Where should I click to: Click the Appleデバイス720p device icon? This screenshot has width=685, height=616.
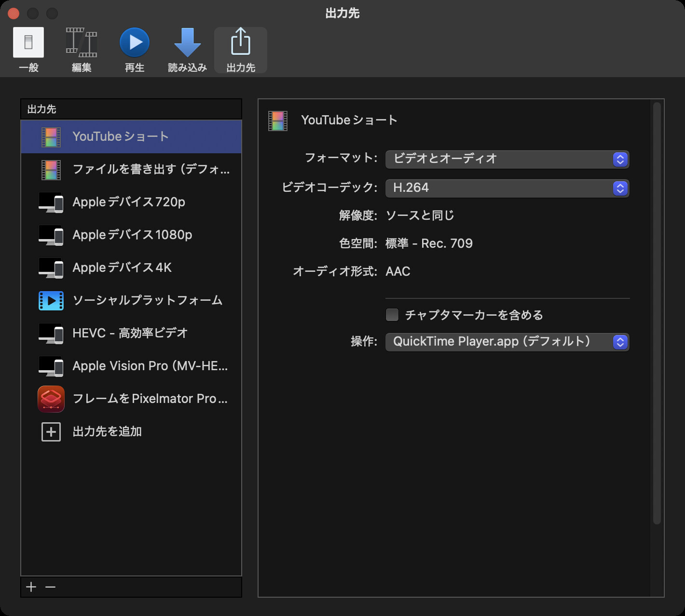click(51, 202)
